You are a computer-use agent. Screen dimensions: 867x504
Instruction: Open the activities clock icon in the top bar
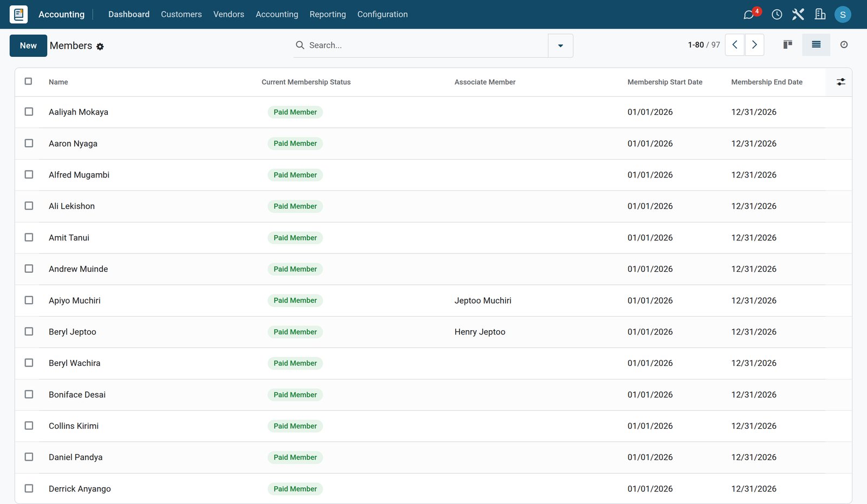(777, 15)
